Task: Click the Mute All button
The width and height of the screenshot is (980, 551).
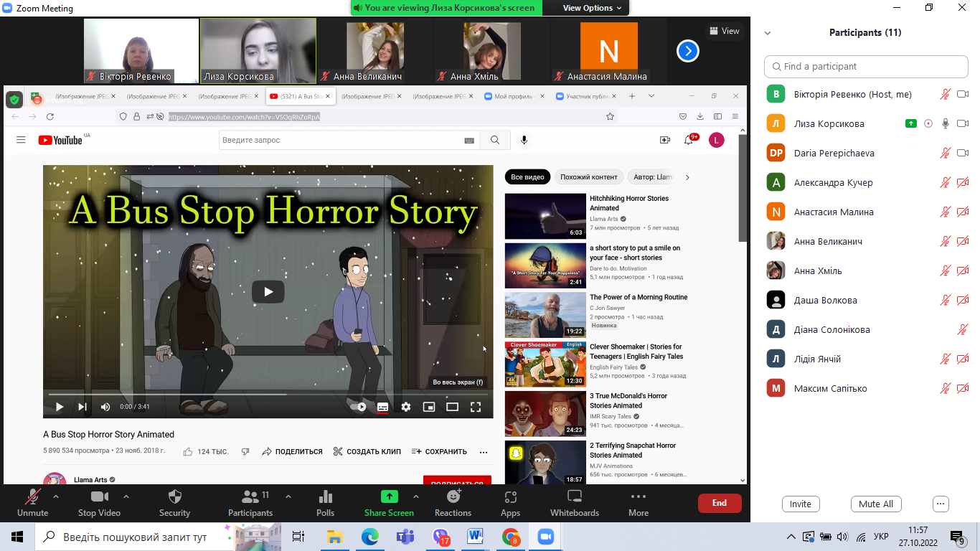Action: 875,504
